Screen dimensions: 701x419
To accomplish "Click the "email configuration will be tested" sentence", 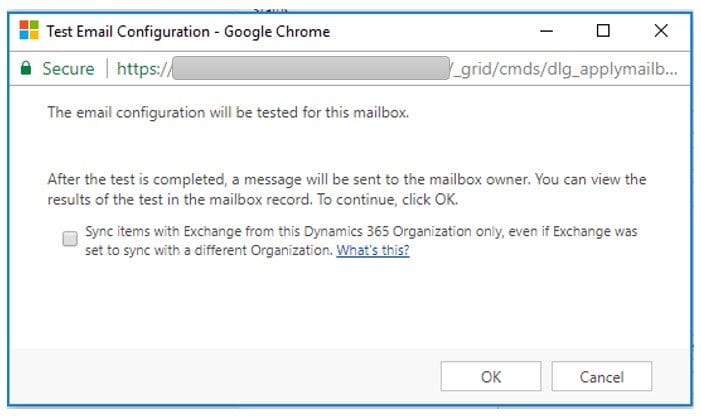I will pyautogui.click(x=228, y=113).
